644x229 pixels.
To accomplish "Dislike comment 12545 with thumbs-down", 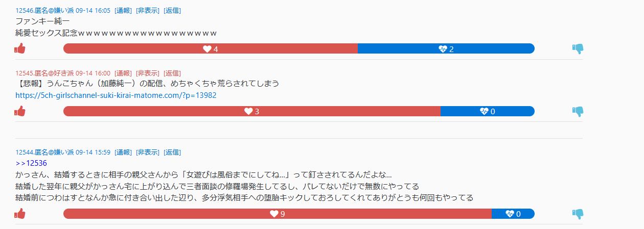I will 578,111.
